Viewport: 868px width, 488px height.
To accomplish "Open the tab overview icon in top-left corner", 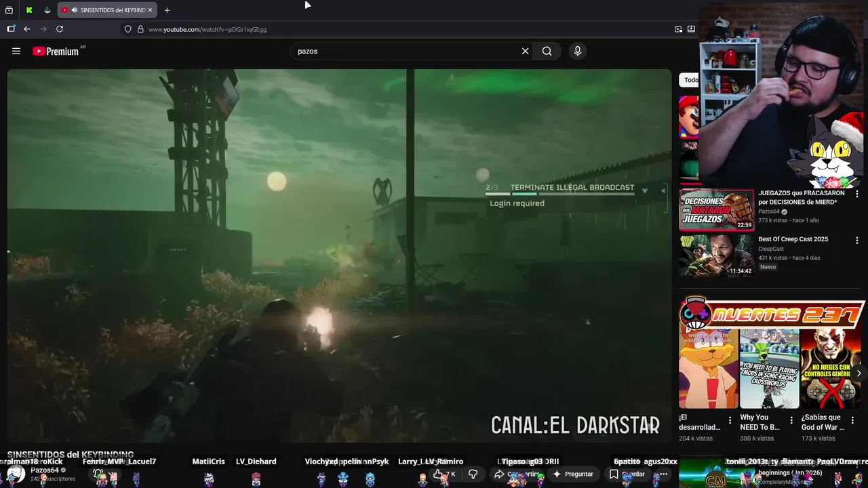I will coord(9,10).
